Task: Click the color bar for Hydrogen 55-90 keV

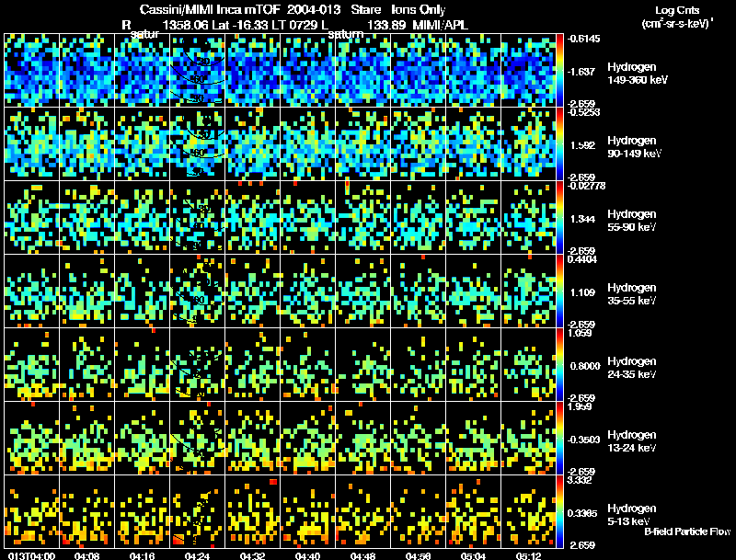Action: pyautogui.click(x=559, y=217)
